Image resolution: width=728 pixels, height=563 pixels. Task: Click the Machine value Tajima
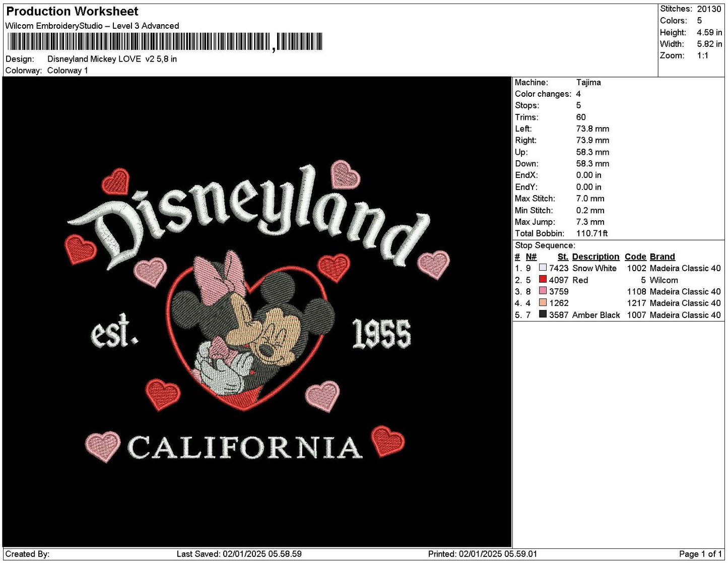click(588, 82)
